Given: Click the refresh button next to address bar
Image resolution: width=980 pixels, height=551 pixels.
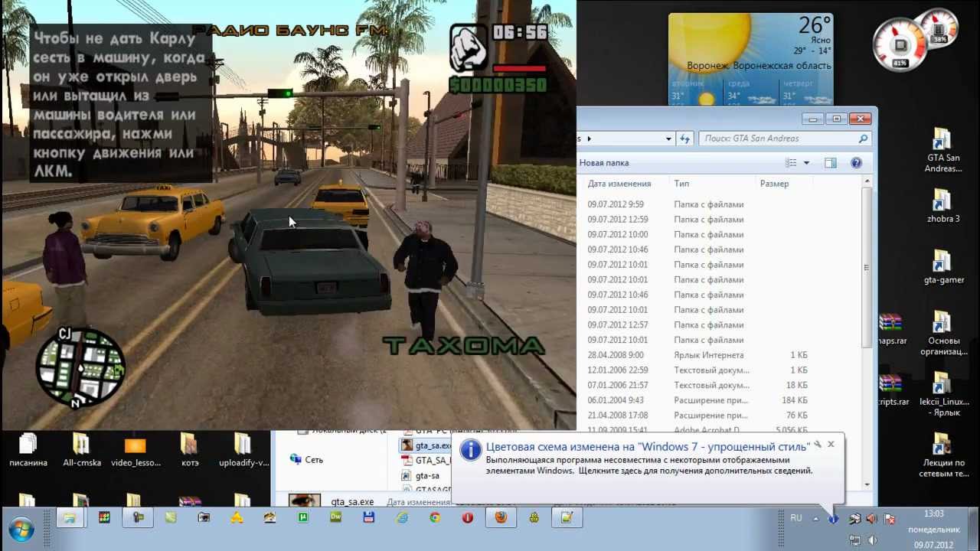Looking at the screenshot, I should coord(685,139).
